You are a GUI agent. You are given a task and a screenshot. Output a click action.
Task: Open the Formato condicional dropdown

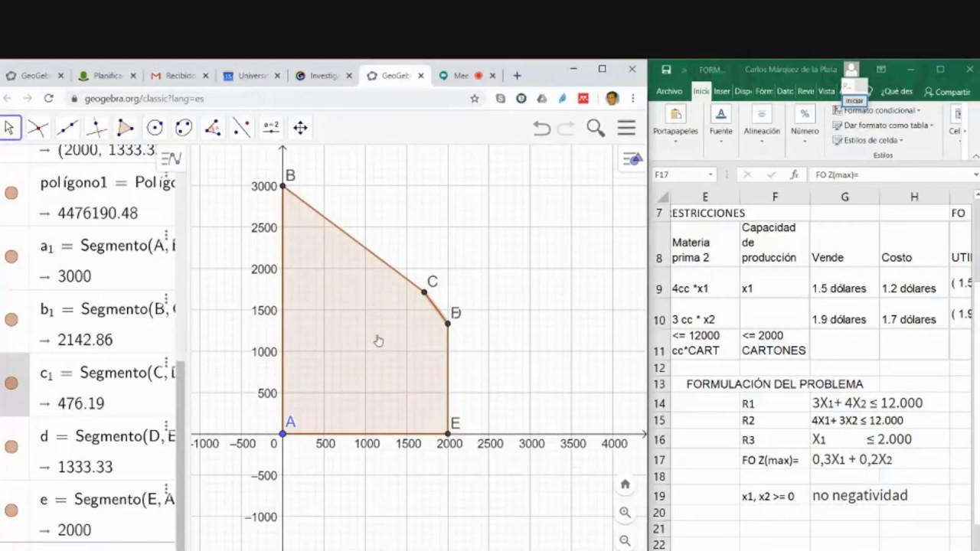click(x=876, y=110)
